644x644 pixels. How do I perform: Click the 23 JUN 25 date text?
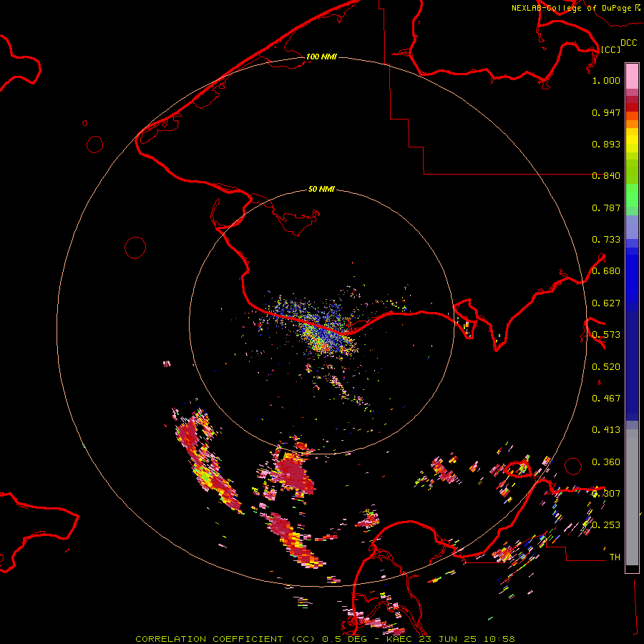click(448, 639)
